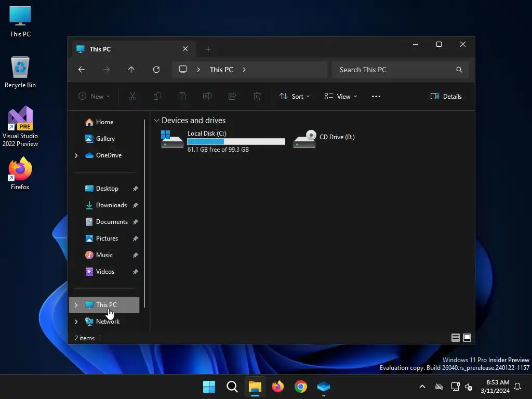Viewport: 532px width, 399px height.
Task: Unpin Desktop via its pin icon
Action: pyautogui.click(x=136, y=189)
